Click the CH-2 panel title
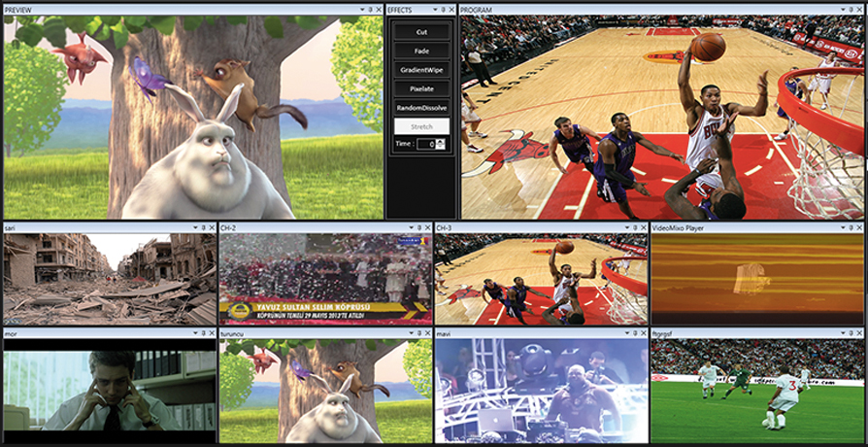 [x=228, y=227]
